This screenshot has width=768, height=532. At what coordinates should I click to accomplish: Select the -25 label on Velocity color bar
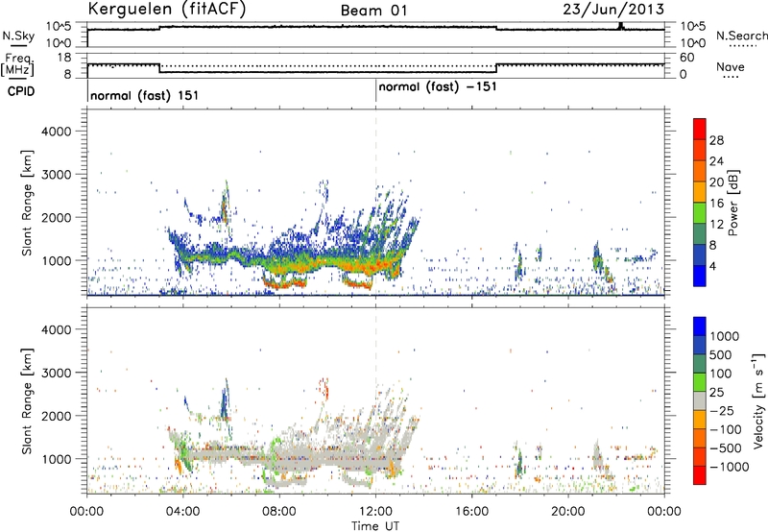(x=722, y=411)
